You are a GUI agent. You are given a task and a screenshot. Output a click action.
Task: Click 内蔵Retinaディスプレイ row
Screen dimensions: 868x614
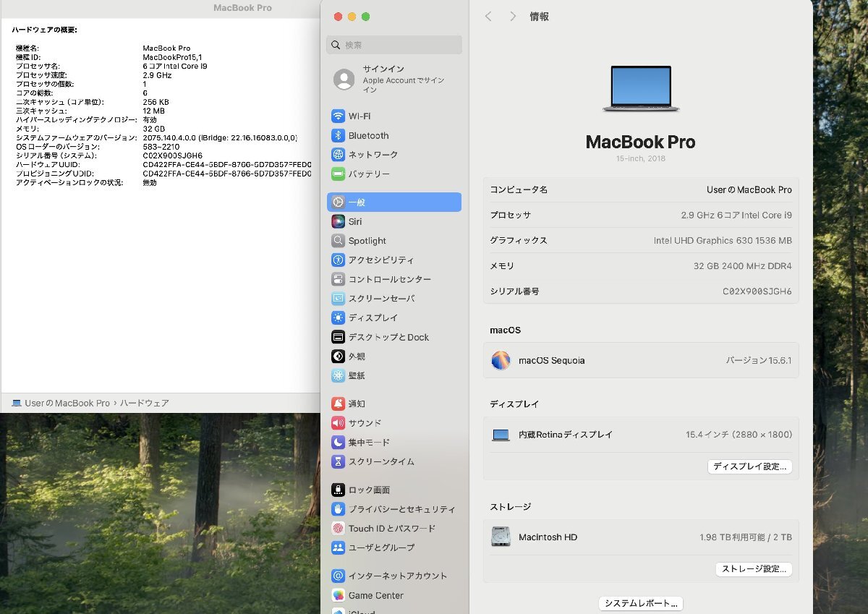(641, 435)
